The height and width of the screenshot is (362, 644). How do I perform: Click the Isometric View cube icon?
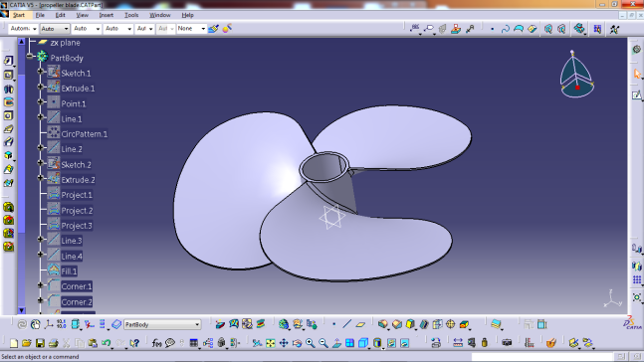363,343
